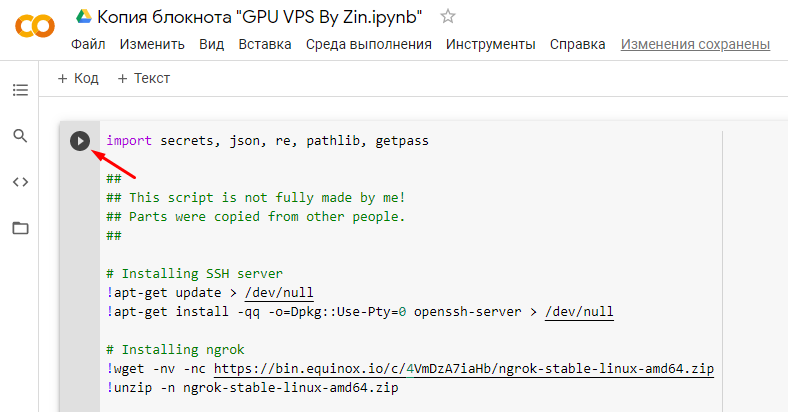
Task: Click the Изменения сохранены link
Action: click(695, 44)
